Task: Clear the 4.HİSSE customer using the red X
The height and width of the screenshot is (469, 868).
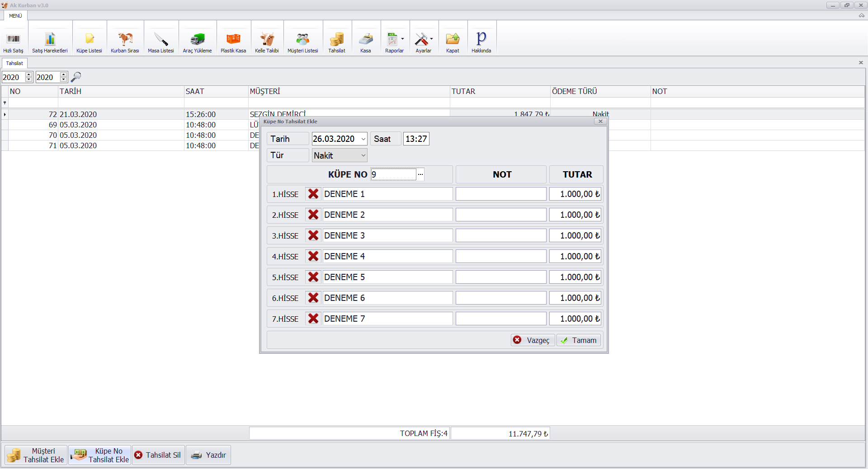Action: click(313, 256)
